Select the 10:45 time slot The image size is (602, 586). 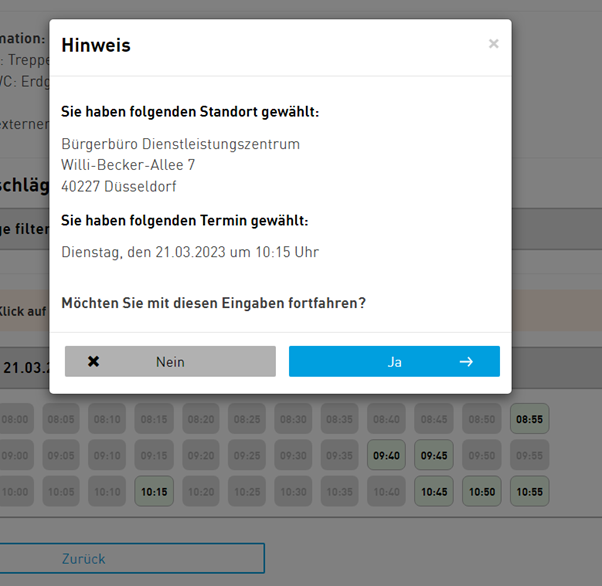434,492
